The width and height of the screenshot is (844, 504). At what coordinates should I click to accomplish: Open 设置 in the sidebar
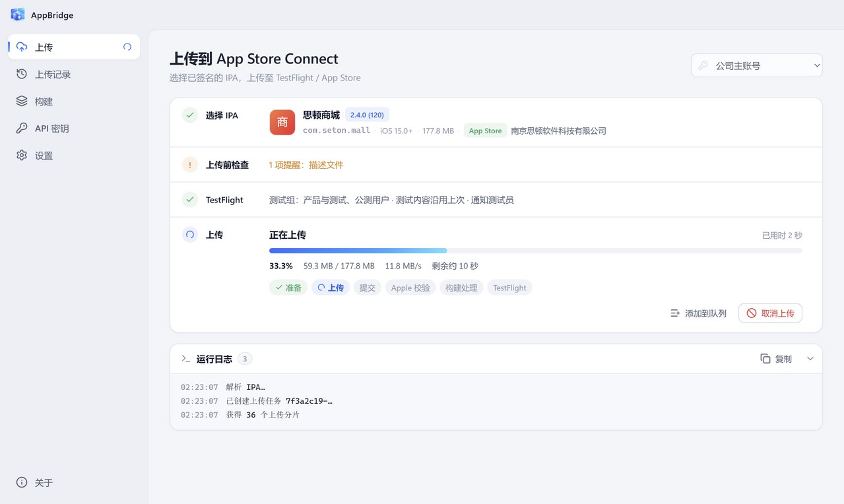(x=74, y=155)
